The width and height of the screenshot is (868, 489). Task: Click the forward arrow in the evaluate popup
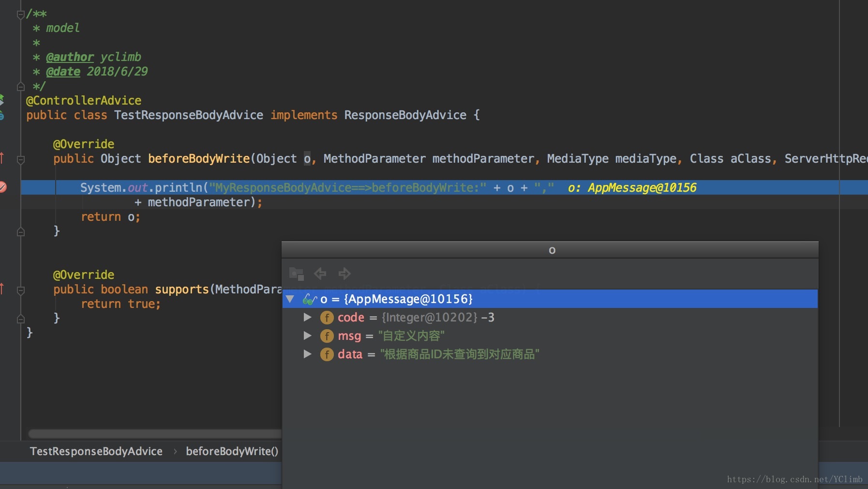(344, 274)
